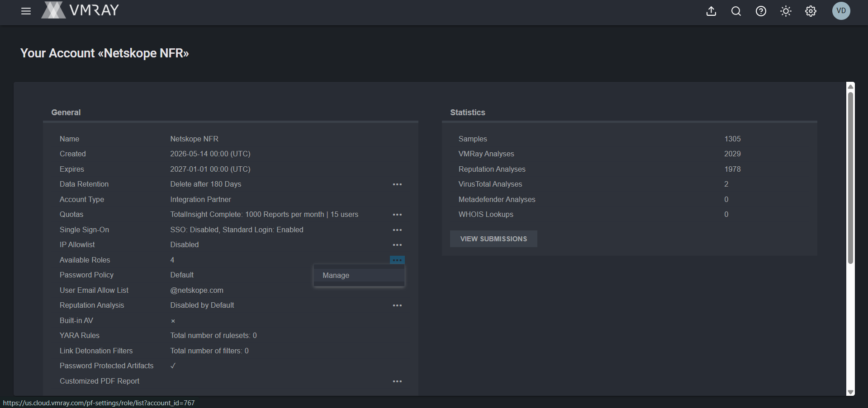Select Manage in the roles menu
The image size is (868, 408).
pos(359,276)
